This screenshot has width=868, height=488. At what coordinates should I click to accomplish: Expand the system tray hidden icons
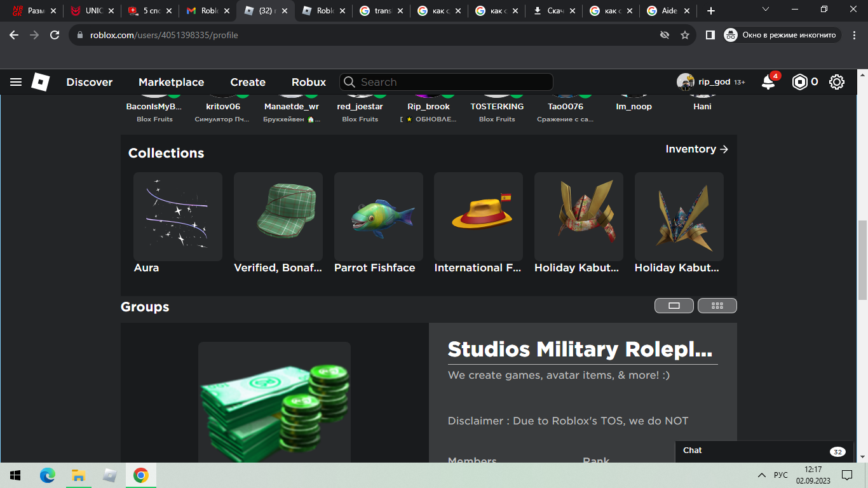coord(761,475)
